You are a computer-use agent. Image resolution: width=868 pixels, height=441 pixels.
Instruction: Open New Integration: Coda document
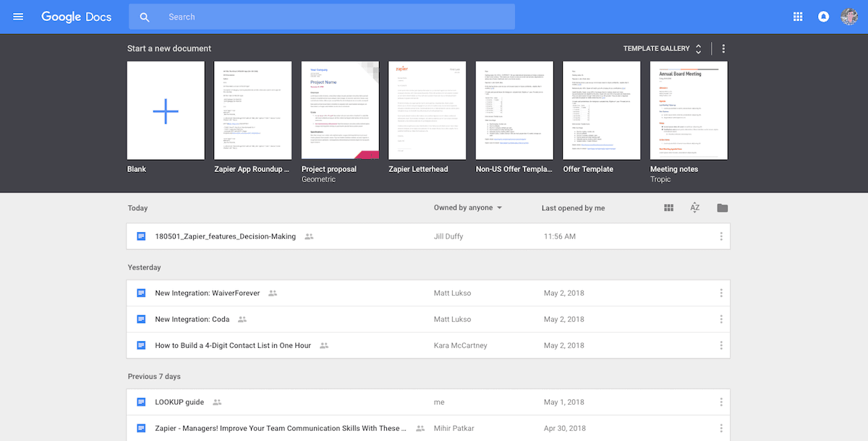192,320
